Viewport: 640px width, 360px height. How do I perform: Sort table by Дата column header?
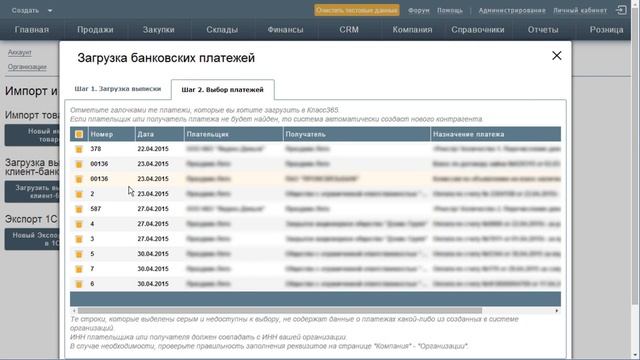(160, 134)
